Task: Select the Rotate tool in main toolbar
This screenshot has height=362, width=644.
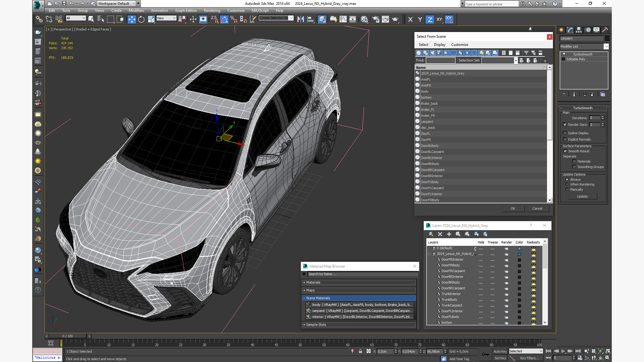Action: (x=141, y=19)
